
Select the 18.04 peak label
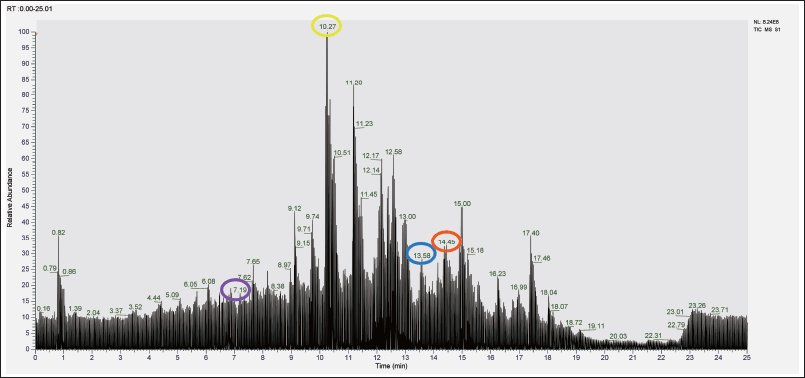click(549, 292)
